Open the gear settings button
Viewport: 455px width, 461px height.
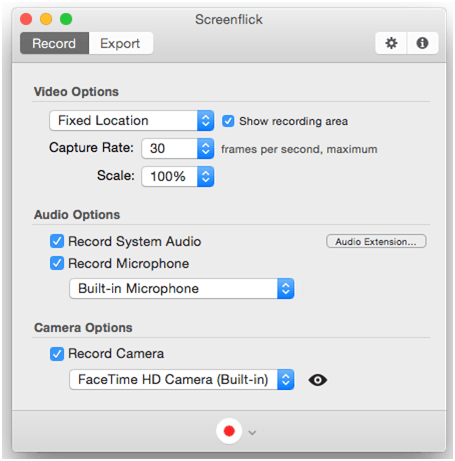391,43
